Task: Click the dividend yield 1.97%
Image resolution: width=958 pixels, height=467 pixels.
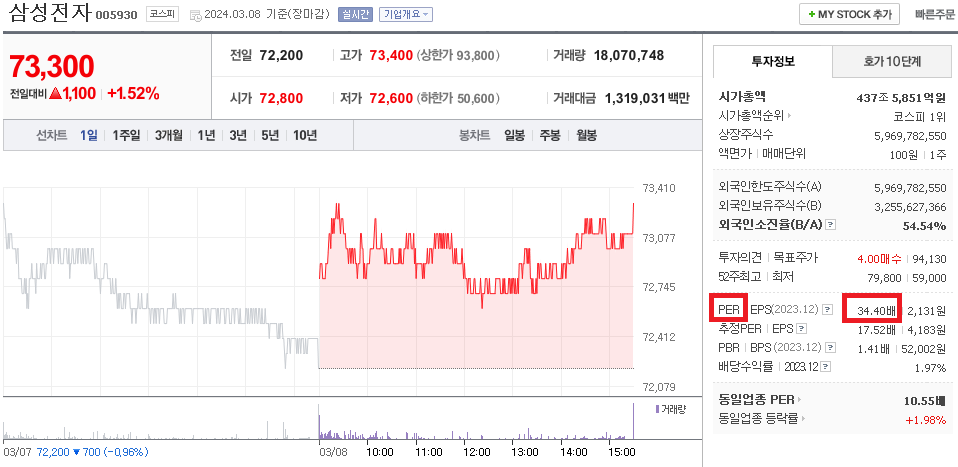Action: click(931, 367)
